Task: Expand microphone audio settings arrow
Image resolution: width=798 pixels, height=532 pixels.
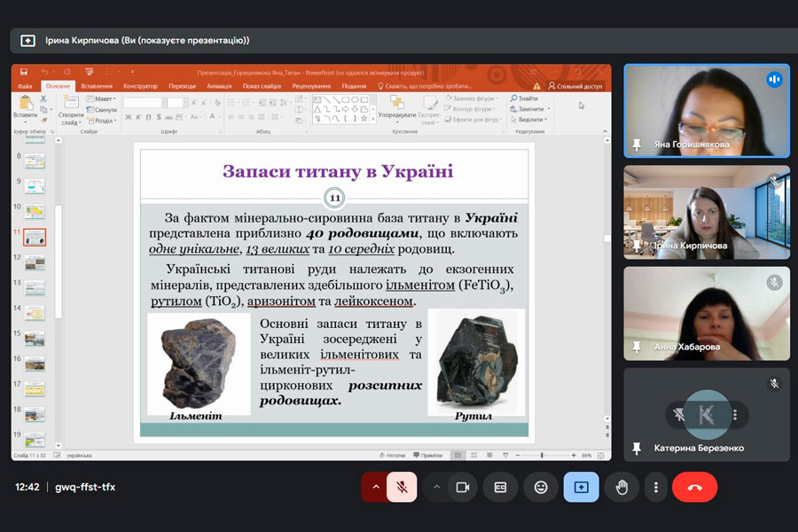Action: click(x=375, y=487)
